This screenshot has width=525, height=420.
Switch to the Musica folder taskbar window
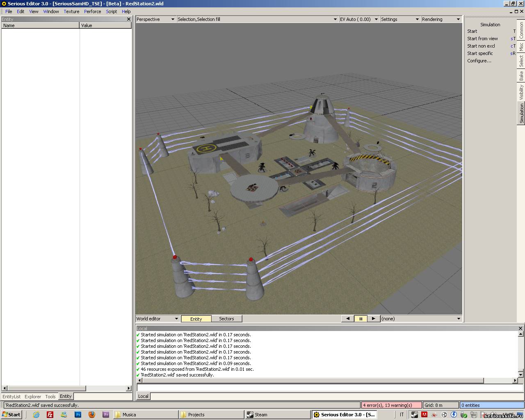(145, 415)
